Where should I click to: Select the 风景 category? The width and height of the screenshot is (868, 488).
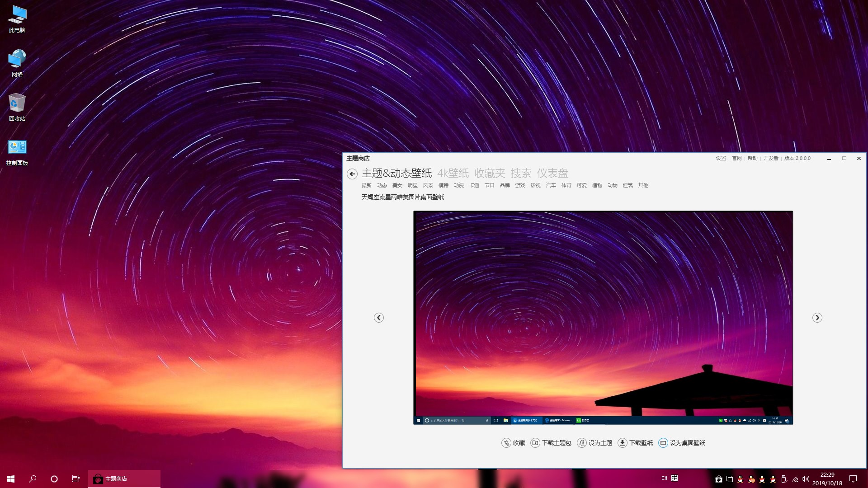tap(428, 185)
